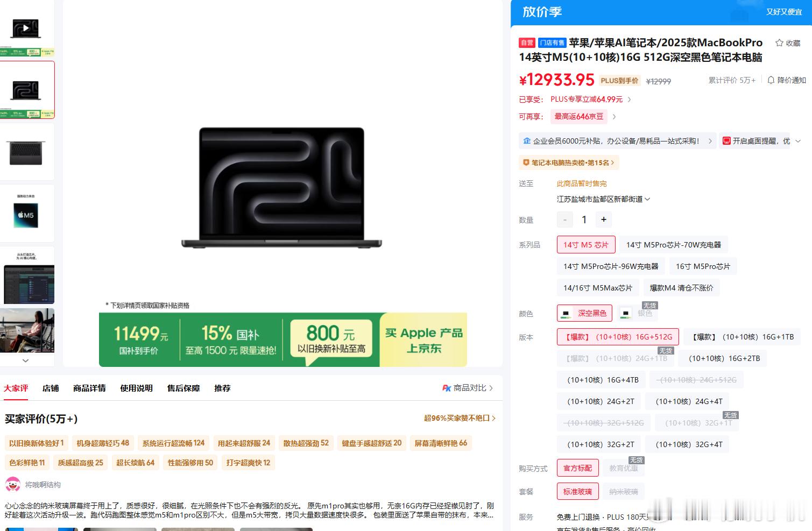Expand 最高返646京豆 details arrow
The width and height of the screenshot is (812, 531).
click(x=614, y=117)
